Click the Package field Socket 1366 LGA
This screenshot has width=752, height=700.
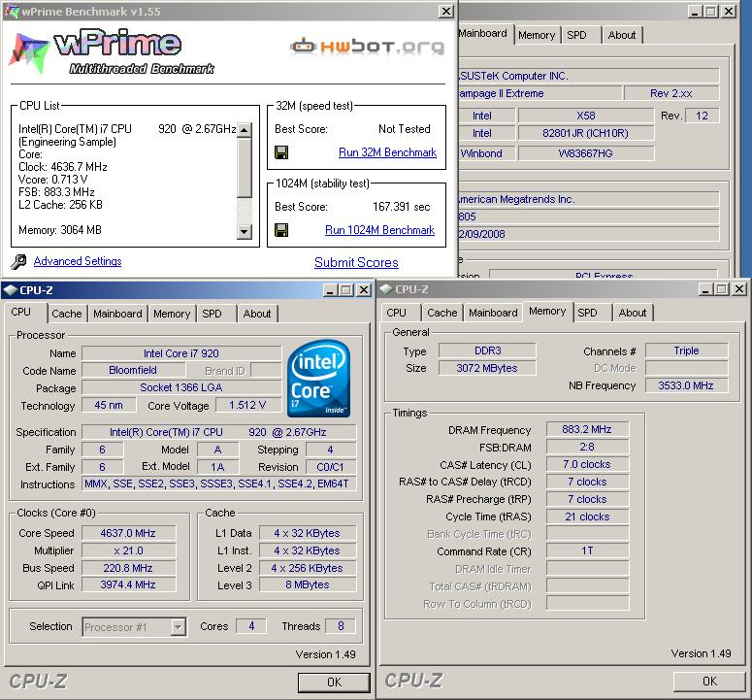pyautogui.click(x=181, y=387)
